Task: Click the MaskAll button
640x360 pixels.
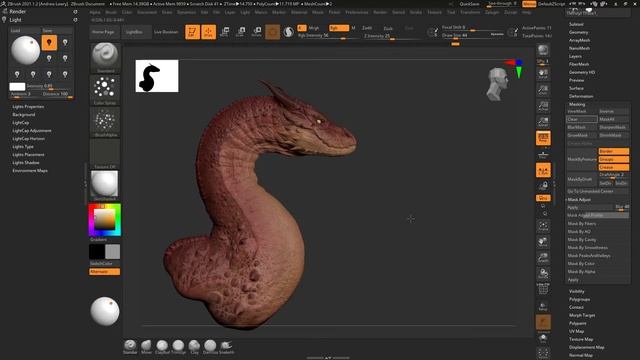Action: coord(613,119)
